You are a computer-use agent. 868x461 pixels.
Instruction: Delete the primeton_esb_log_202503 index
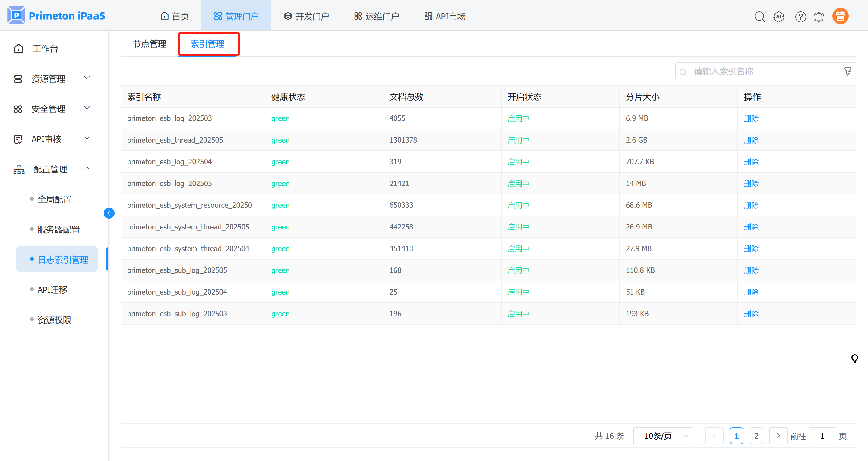(751, 118)
